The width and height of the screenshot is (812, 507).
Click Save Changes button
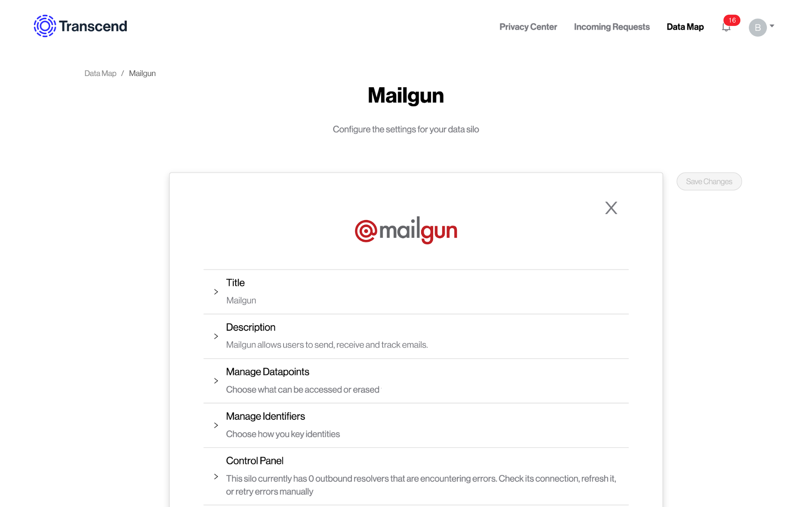pyautogui.click(x=709, y=181)
